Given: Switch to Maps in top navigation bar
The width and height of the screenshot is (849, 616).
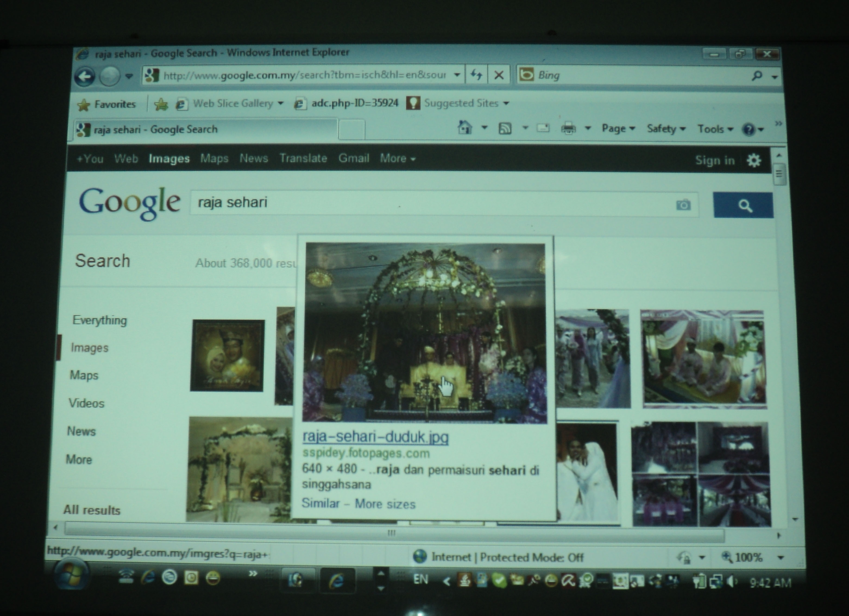Looking at the screenshot, I should pyautogui.click(x=214, y=158).
